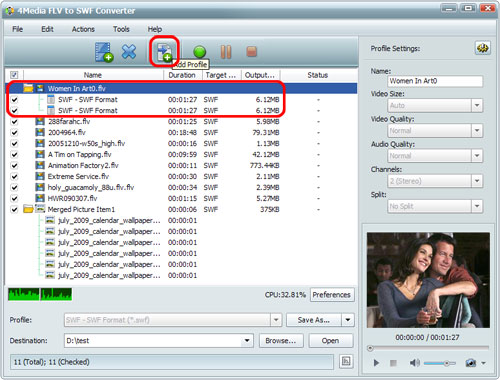Start conversion with the green Convert button
Viewport: 500px width, 380px height.
click(199, 52)
